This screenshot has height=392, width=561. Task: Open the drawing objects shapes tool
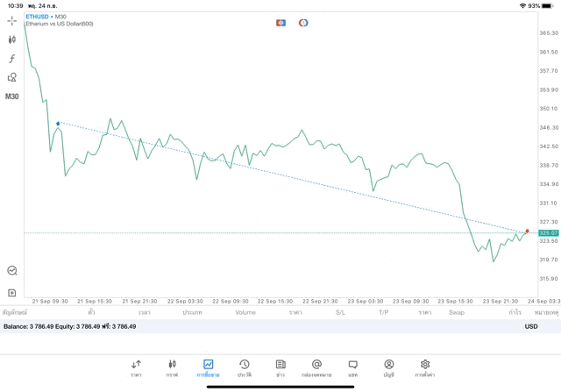12,77
